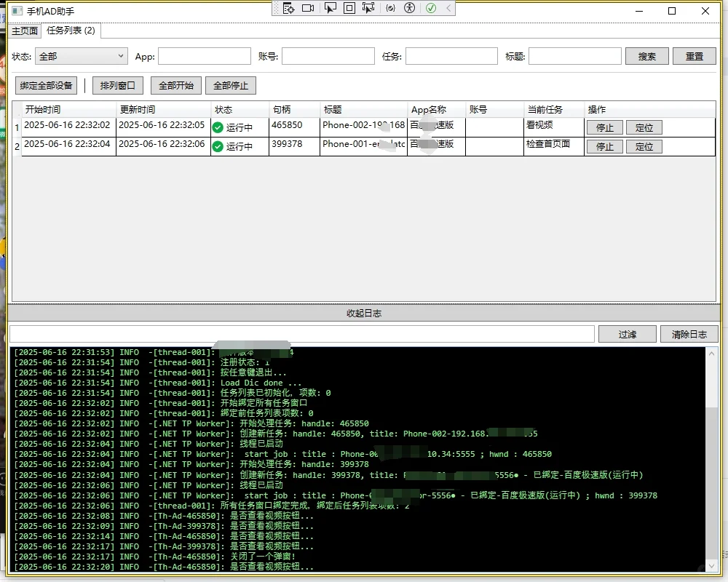Stop the Phone-002 task via 停止
The image size is (728, 582).
(x=604, y=127)
